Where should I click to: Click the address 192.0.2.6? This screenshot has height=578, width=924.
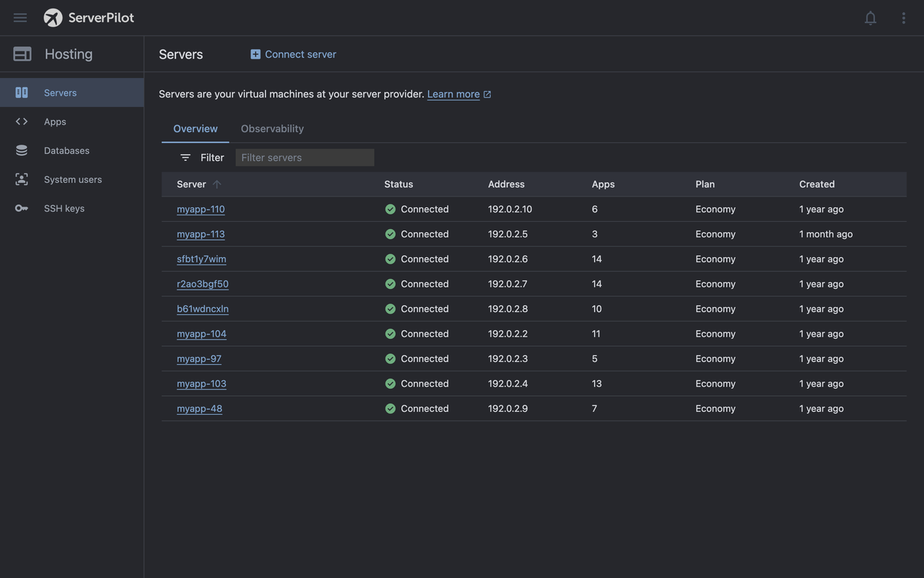507,259
